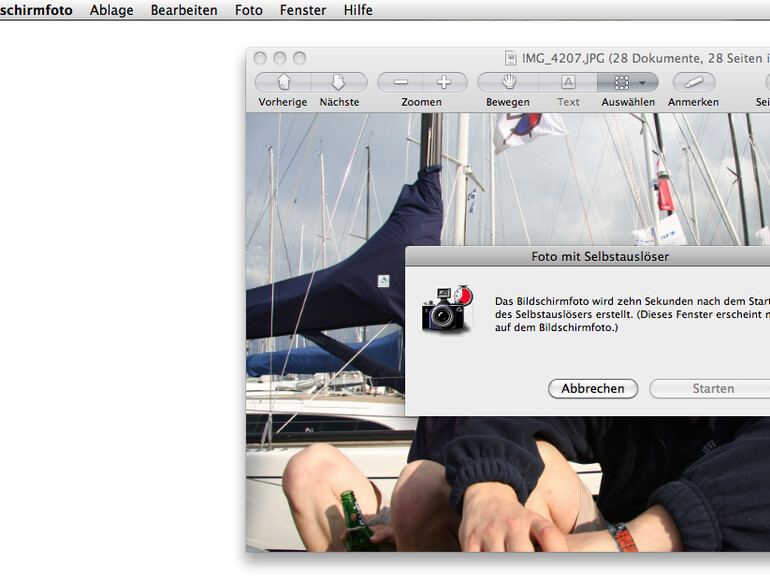Go to previous image with Vorherige arrow
The width and height of the screenshot is (770, 578).
[x=283, y=82]
